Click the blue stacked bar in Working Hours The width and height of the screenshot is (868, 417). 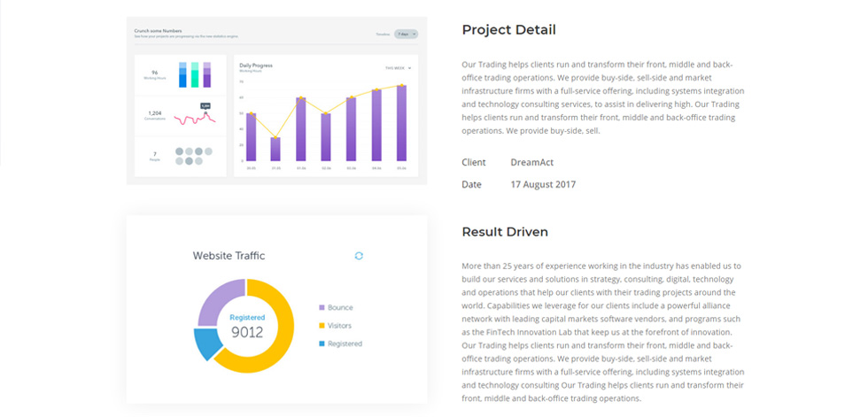(182, 74)
